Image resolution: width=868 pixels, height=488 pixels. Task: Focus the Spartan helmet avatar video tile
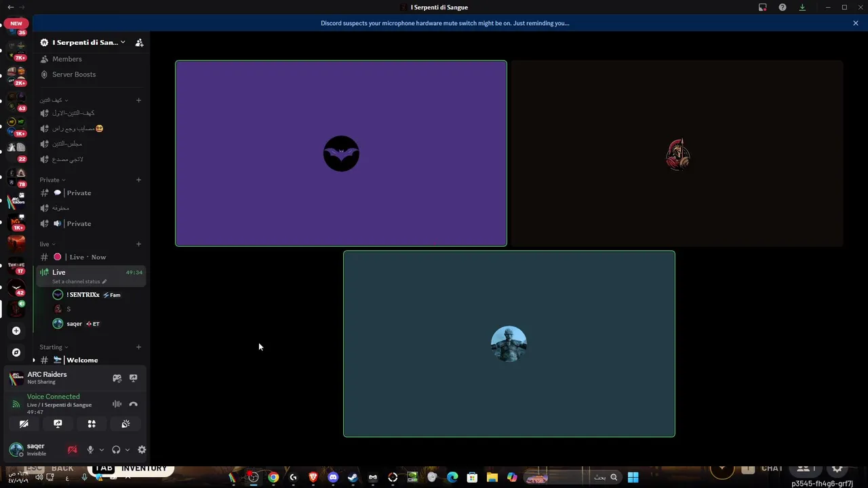coord(677,153)
